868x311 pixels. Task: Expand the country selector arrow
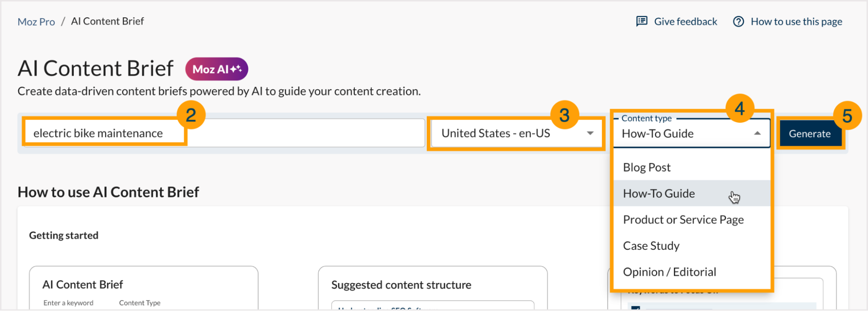[590, 133]
